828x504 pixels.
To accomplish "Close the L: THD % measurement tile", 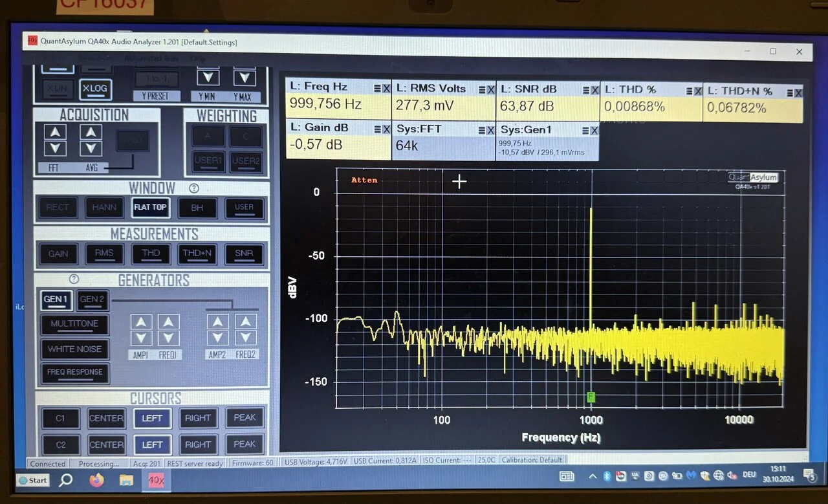I will pos(697,91).
